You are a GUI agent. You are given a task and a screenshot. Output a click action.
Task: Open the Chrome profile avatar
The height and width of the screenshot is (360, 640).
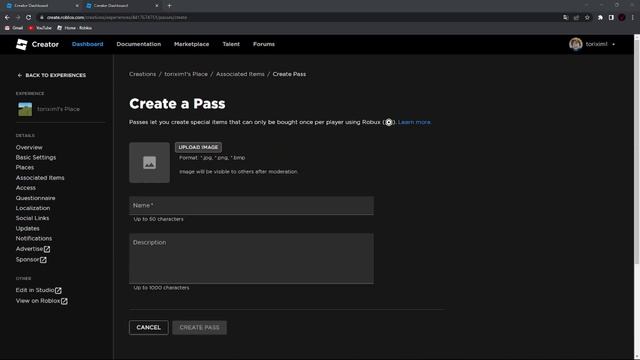622,18
